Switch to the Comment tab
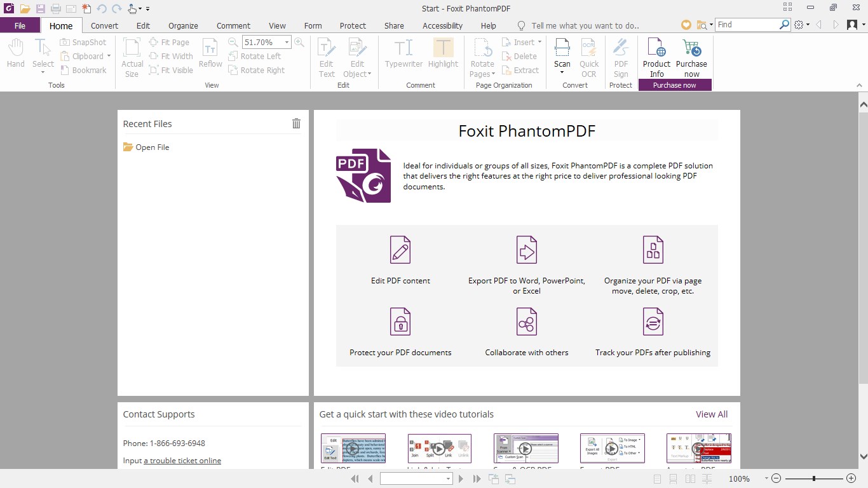 tap(233, 25)
